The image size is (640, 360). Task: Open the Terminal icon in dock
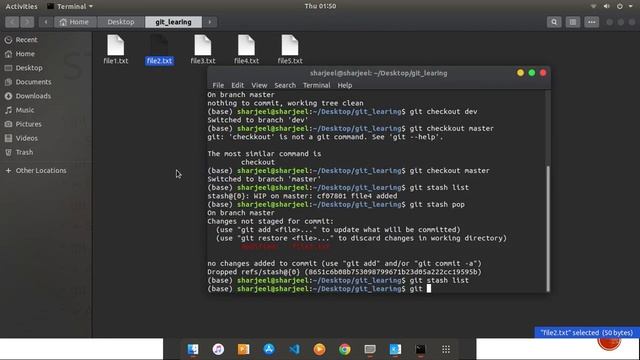click(420, 349)
